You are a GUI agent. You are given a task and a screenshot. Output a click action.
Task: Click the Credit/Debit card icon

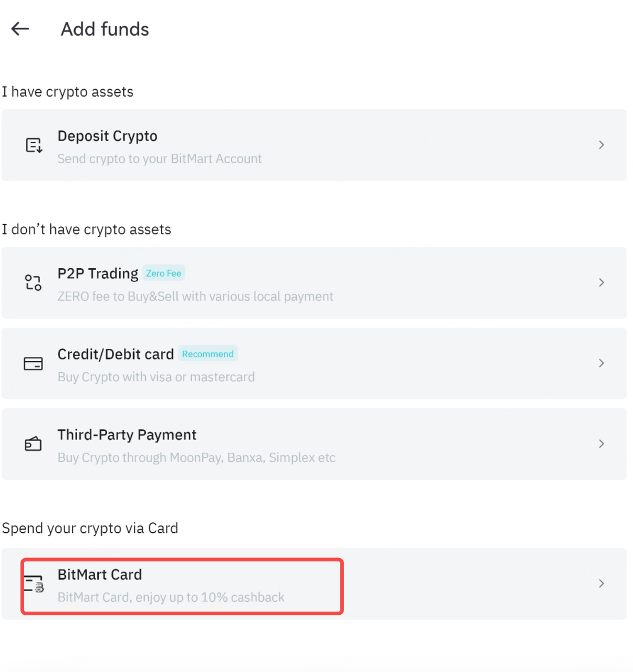tap(33, 363)
